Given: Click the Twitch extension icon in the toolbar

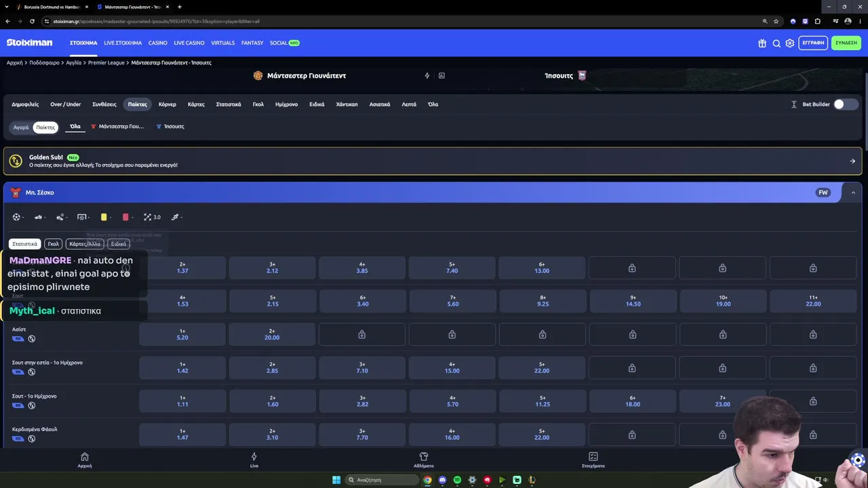Looking at the screenshot, I should pos(805,21).
